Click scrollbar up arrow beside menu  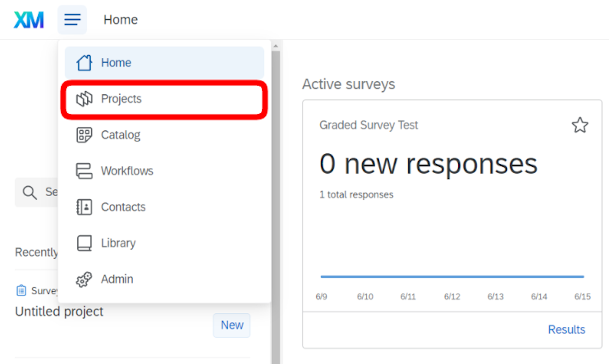pos(276,46)
